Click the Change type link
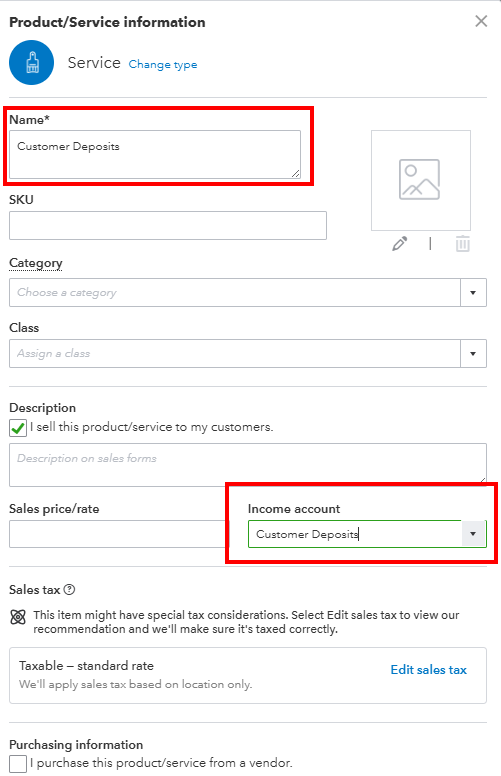501x776 pixels. click(163, 64)
